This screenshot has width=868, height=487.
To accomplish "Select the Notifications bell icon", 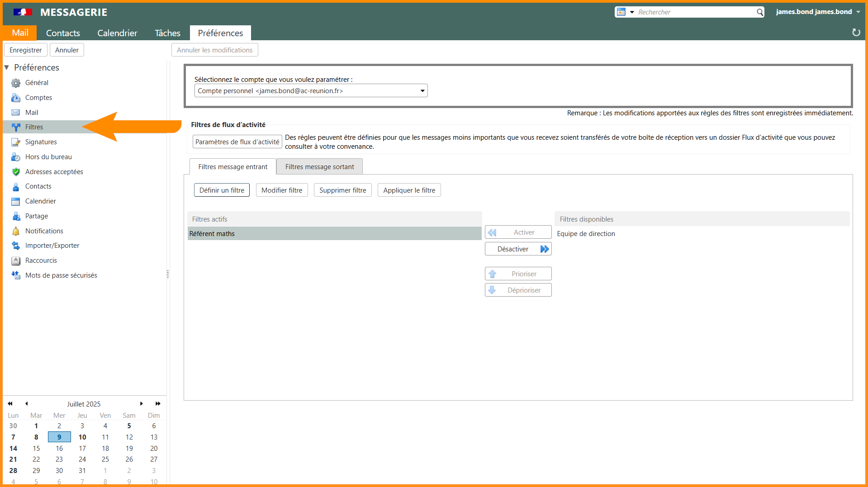I will tap(16, 231).
